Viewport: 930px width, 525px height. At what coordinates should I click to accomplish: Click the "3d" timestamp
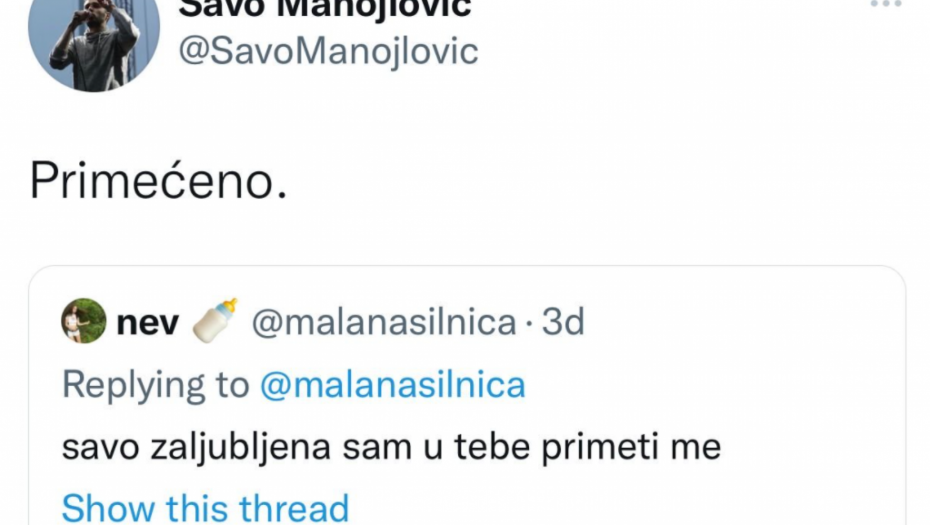[563, 323]
